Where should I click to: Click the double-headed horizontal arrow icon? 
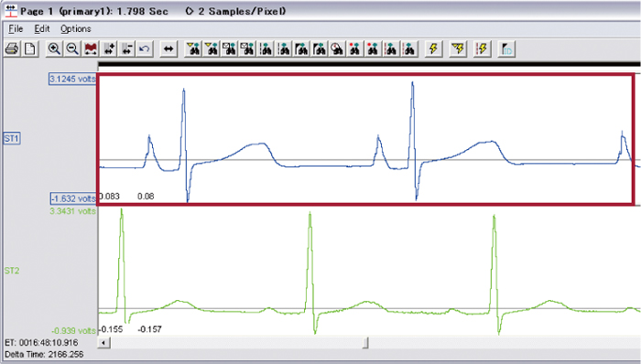click(168, 49)
